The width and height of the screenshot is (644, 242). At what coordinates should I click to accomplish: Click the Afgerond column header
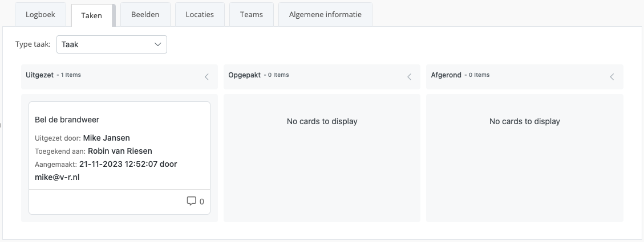tap(446, 75)
